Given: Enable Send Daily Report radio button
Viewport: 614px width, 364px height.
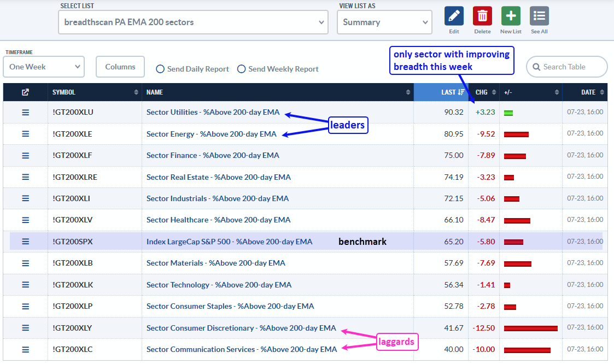Looking at the screenshot, I should 160,69.
